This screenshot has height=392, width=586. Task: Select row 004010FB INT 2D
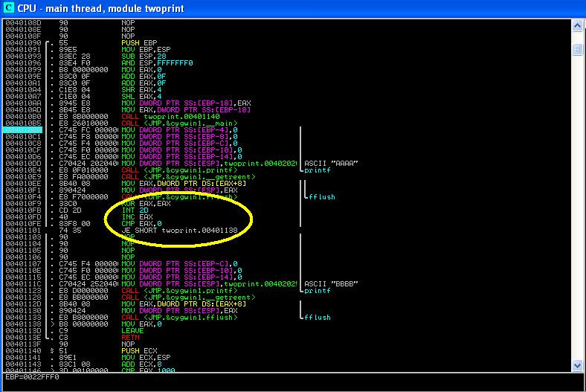[287, 211]
